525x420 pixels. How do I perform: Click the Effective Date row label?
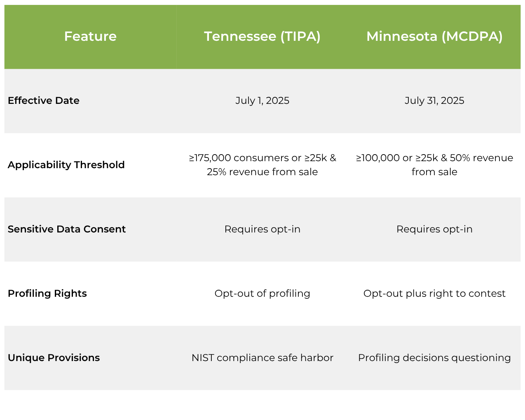(x=44, y=101)
